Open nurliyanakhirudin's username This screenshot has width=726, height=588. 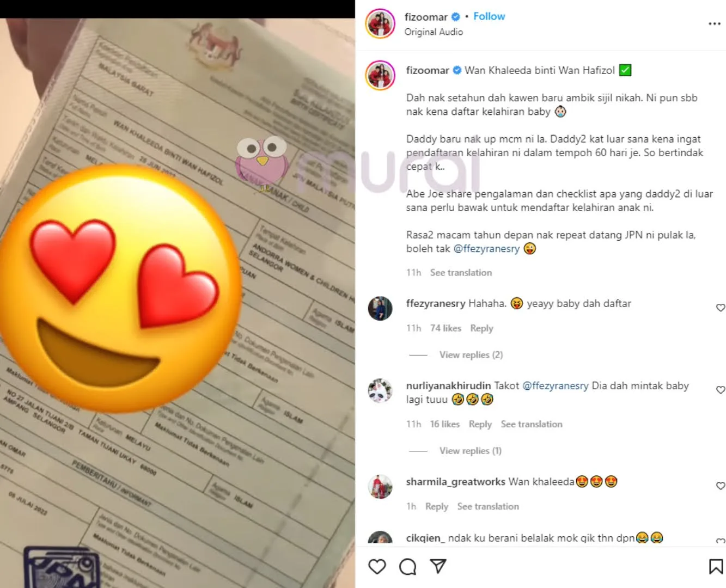[448, 386]
